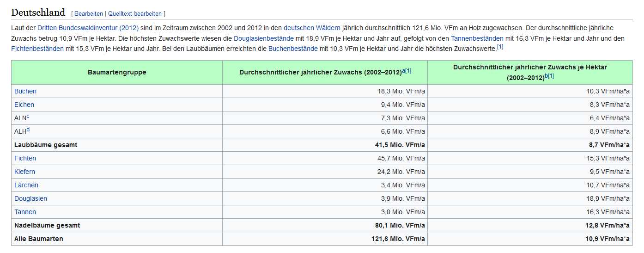
Task: Open Kiefern link in table
Action: (24, 172)
